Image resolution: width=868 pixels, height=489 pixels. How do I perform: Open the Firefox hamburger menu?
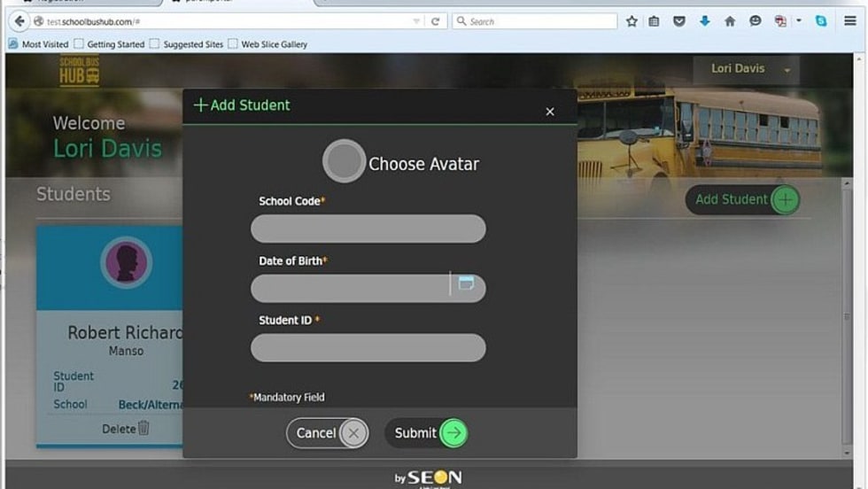[849, 21]
